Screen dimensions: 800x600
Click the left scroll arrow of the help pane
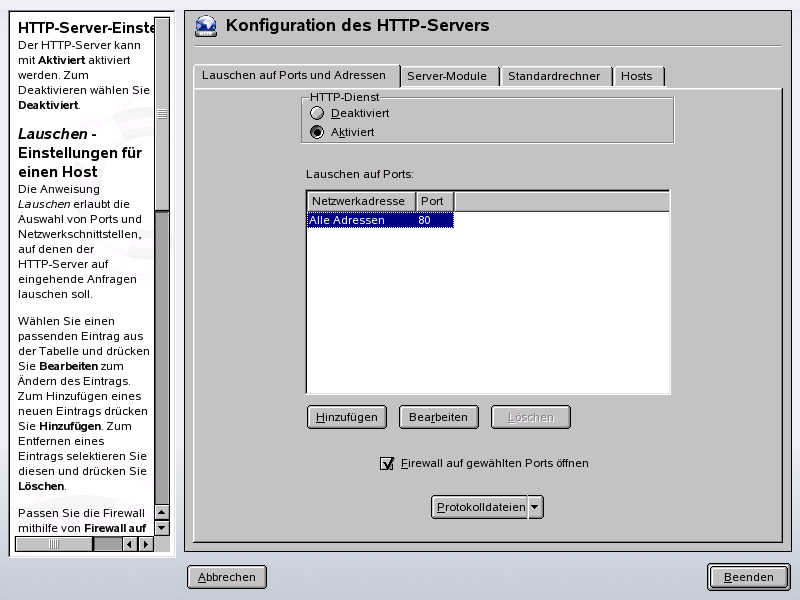[x=127, y=545]
